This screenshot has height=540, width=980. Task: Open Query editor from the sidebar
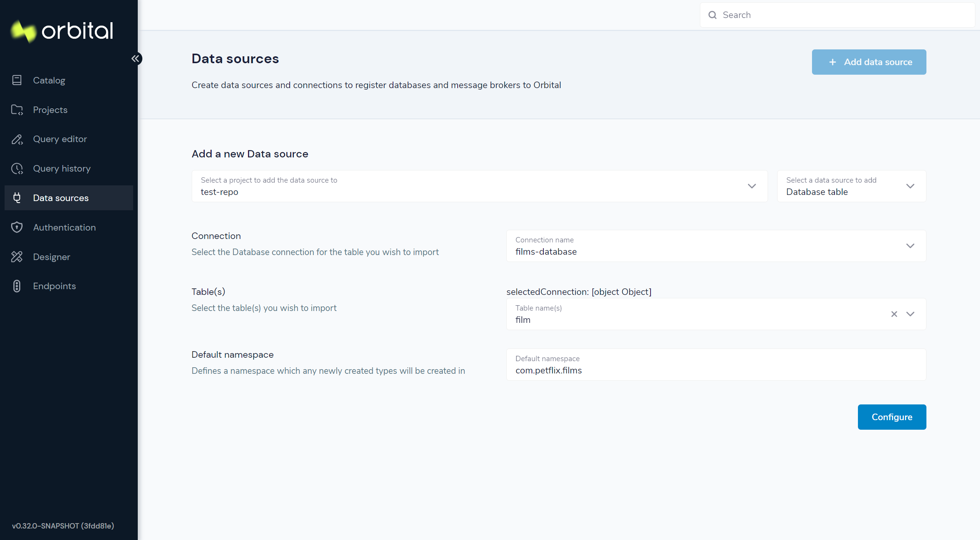69,139
